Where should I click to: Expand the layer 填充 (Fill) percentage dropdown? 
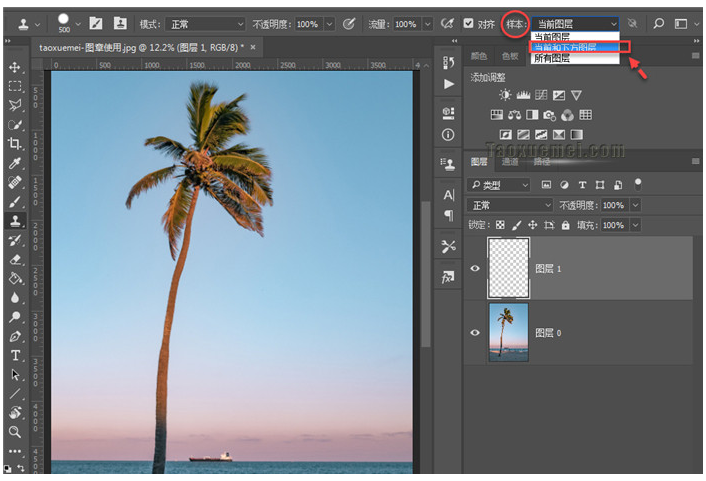point(634,225)
